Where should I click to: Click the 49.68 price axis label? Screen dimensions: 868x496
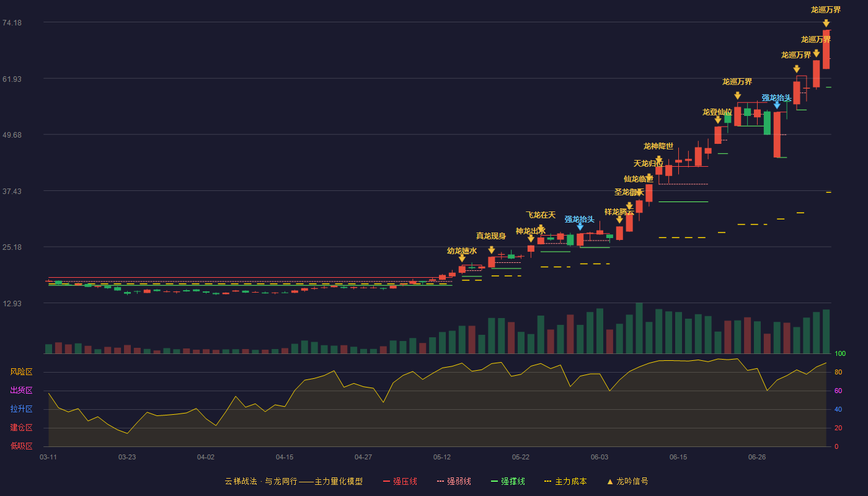click(12, 135)
